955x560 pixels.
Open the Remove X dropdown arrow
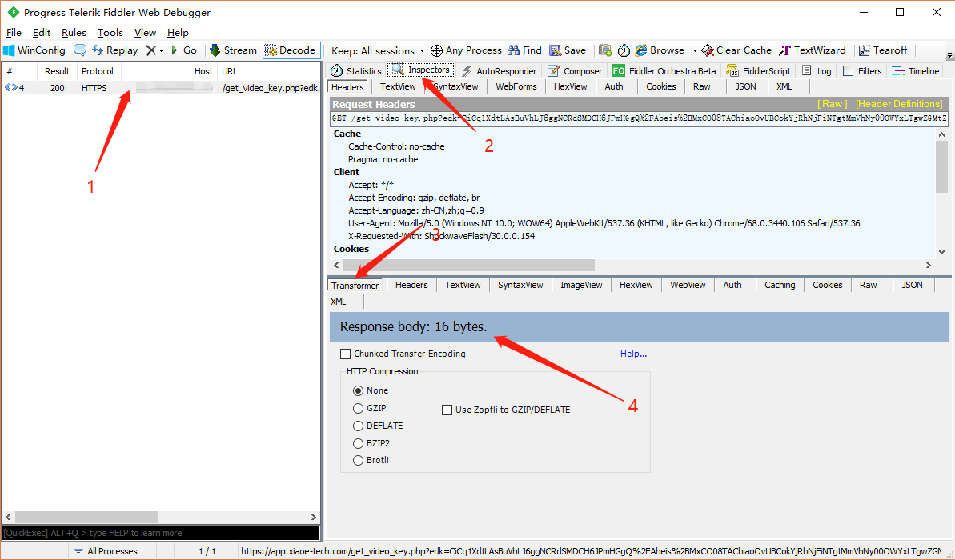(x=162, y=50)
